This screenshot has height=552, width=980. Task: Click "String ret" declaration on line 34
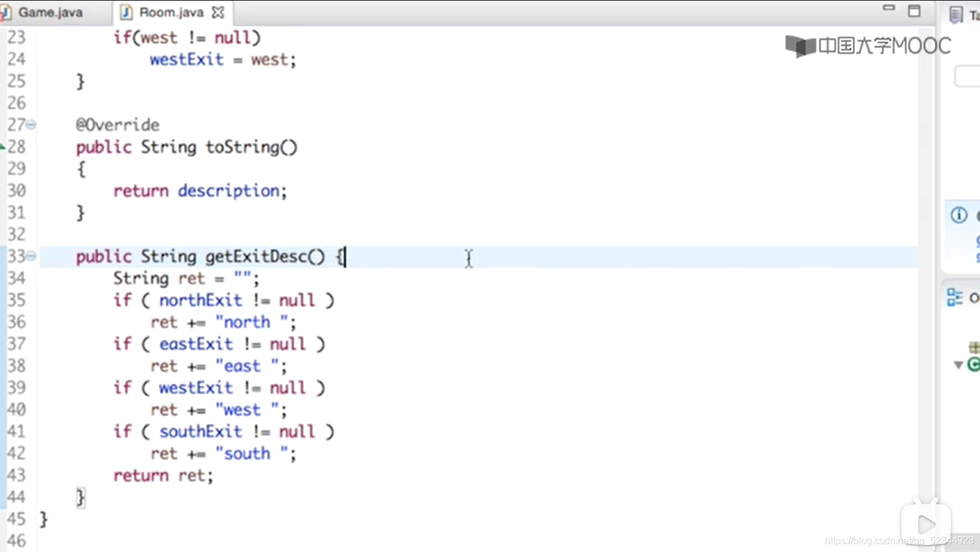coord(159,279)
